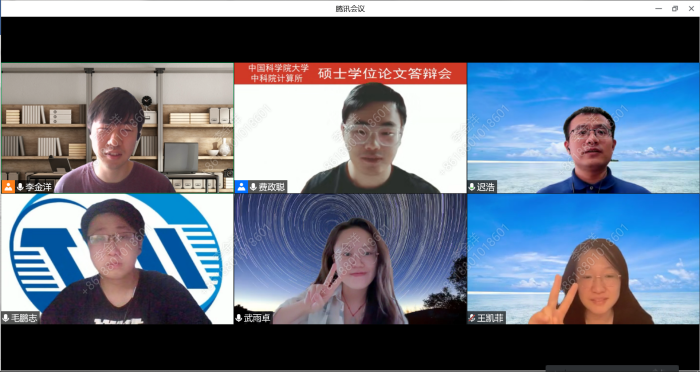Click the 腾讯会议 window title
Screen dimensions: 700x372
(x=350, y=8)
